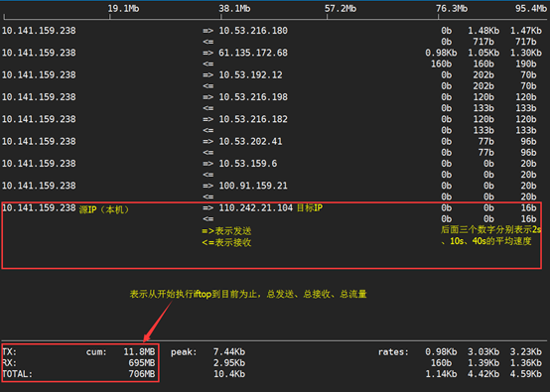Select cumulative total value 706MB
Viewport: 550px width, 392px height.
point(142,374)
